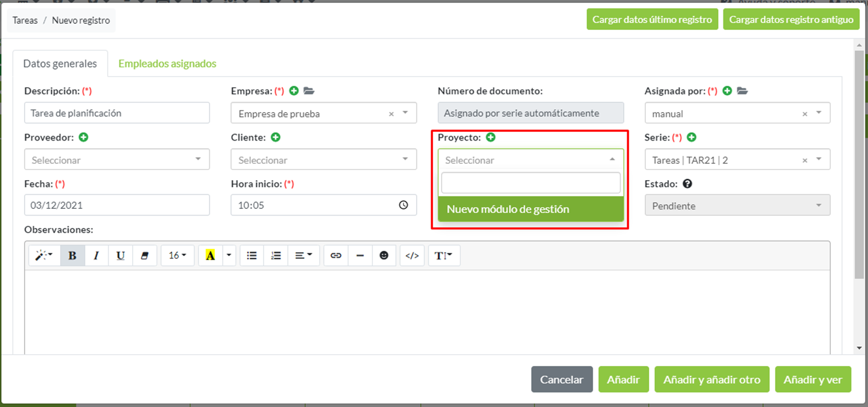Open folder icon beside Asignada por
868x407 pixels.
[742, 91]
